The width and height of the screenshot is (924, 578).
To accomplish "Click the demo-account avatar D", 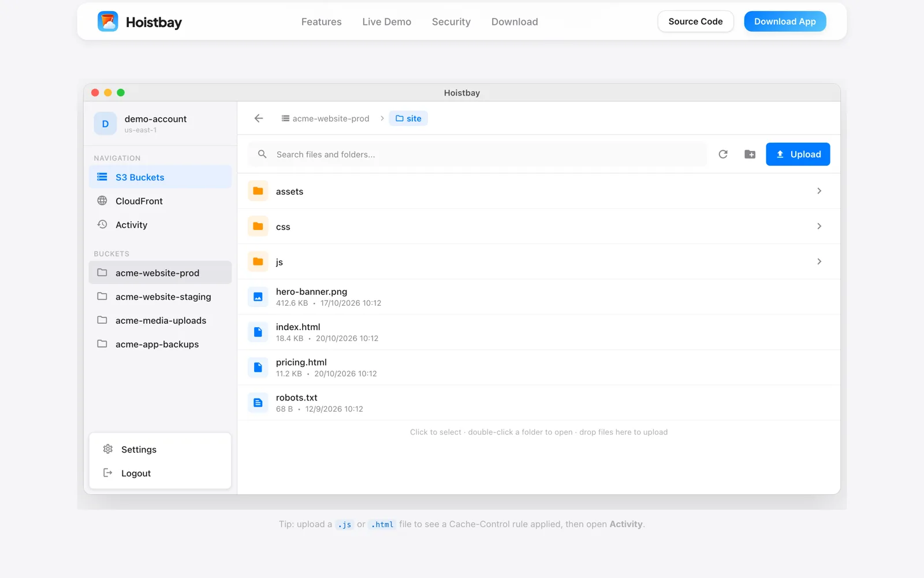I will tap(105, 124).
